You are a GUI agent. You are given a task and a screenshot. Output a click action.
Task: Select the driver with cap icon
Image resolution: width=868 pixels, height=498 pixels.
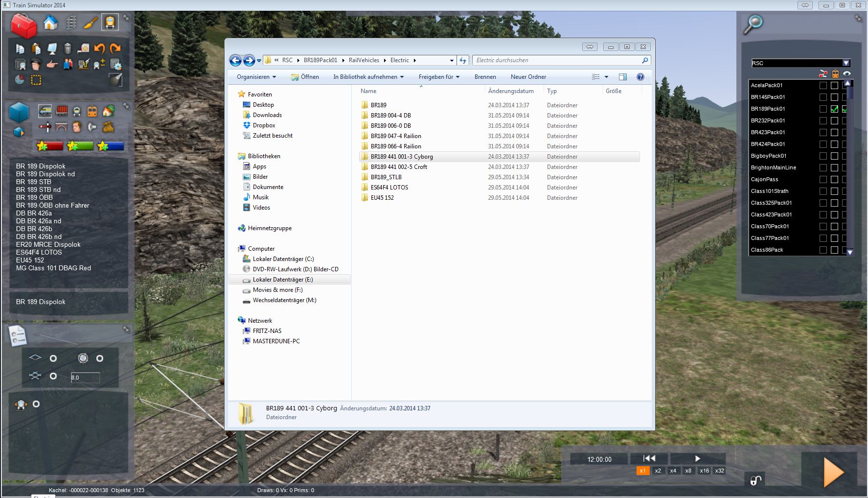(x=36, y=64)
